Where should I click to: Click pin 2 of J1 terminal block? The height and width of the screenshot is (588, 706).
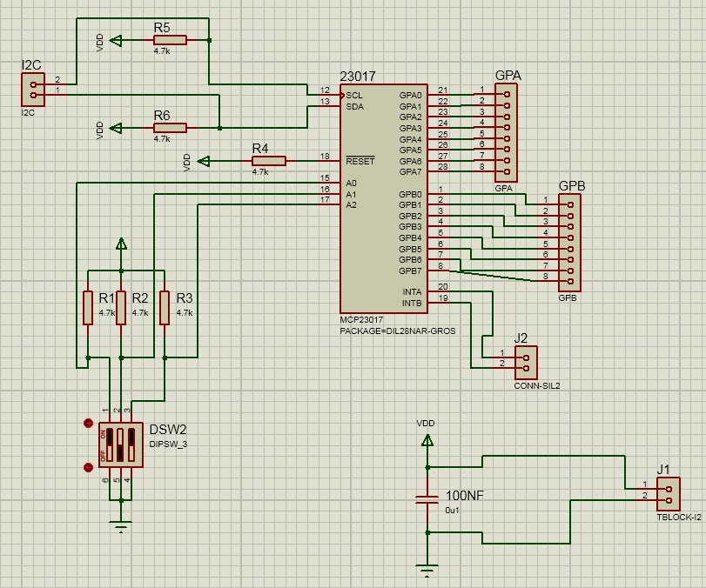pyautogui.click(x=669, y=500)
